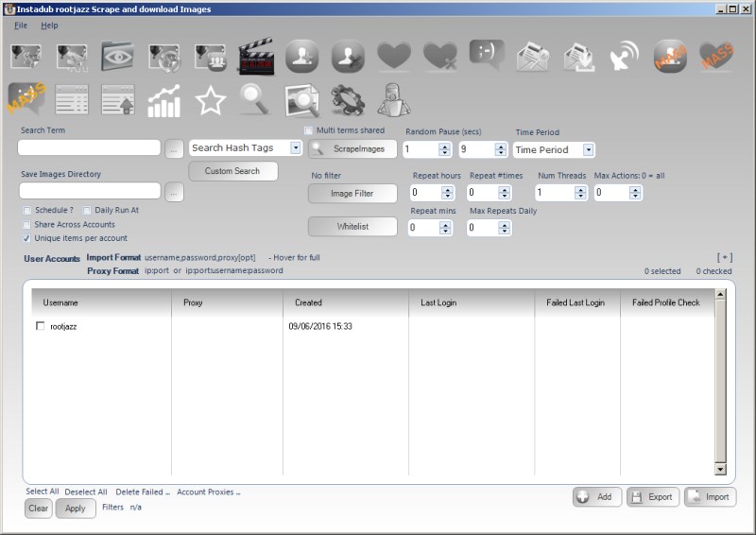Click the envelope inbox download icon

578,57
